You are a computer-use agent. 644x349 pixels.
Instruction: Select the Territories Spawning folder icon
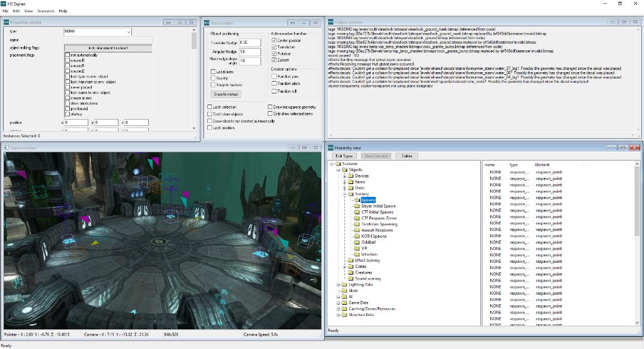click(x=357, y=224)
